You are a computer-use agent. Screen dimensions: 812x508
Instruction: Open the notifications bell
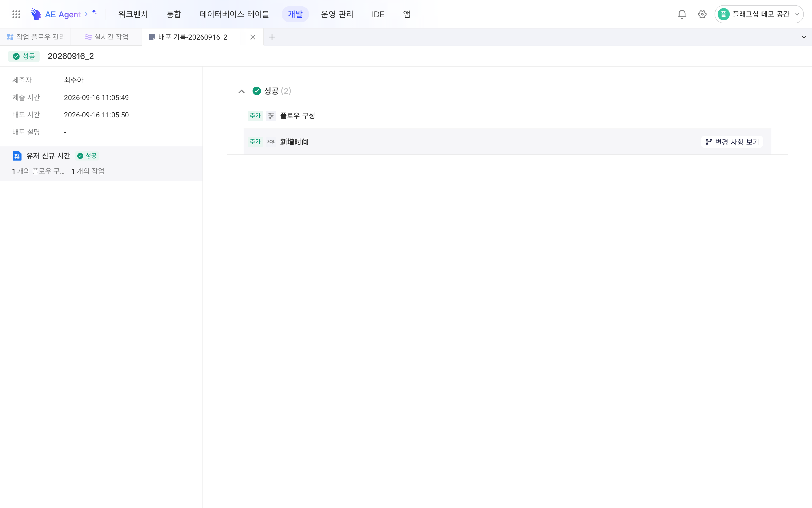coord(682,14)
